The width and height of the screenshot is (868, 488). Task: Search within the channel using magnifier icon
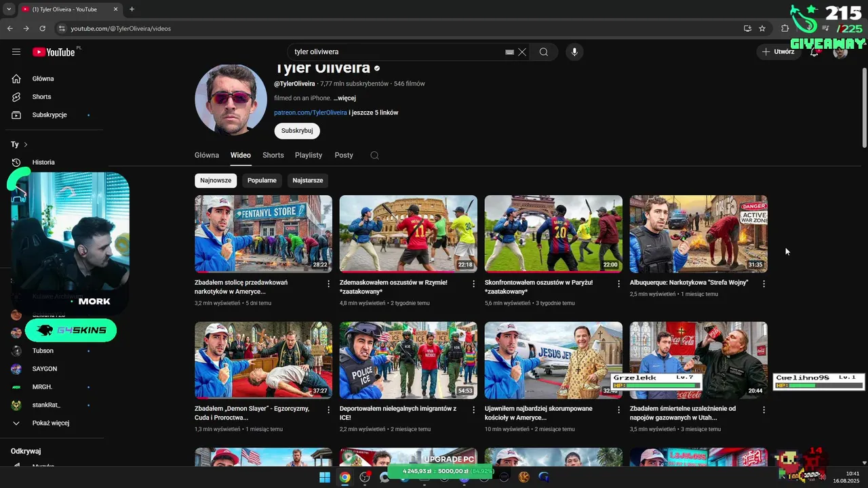(x=374, y=155)
